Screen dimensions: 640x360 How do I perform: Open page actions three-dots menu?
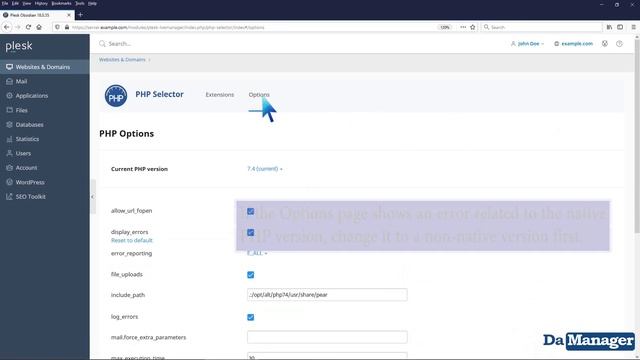[x=463, y=27]
